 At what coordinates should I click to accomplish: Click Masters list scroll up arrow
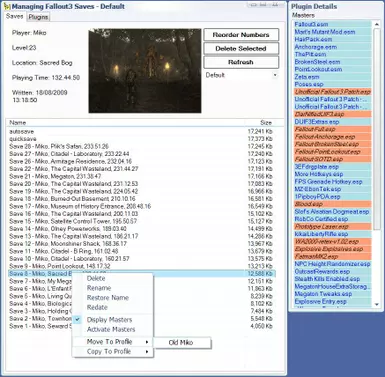377,24
